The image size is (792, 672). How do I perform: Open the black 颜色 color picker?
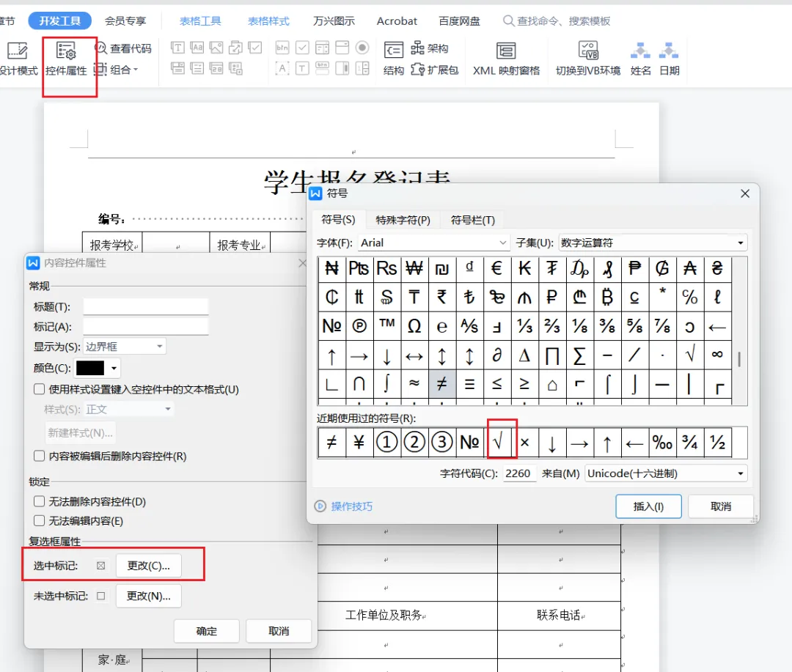[x=98, y=368]
